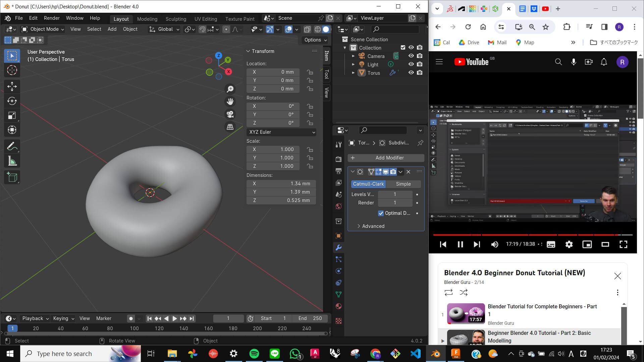Select the Annotate tool

(12, 146)
